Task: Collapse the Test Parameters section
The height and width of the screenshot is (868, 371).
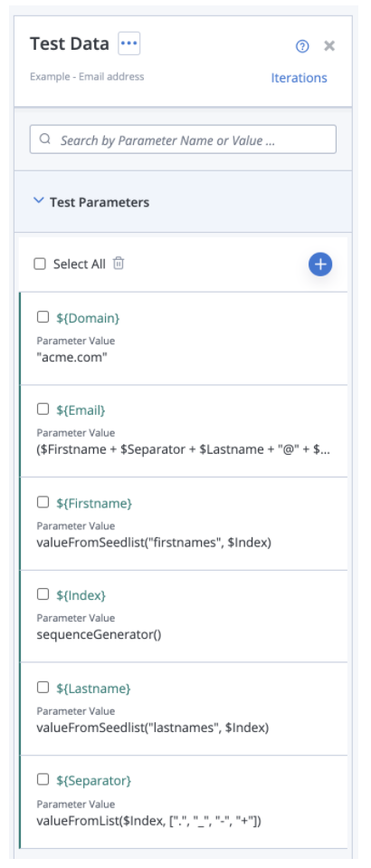Action: pos(38,201)
